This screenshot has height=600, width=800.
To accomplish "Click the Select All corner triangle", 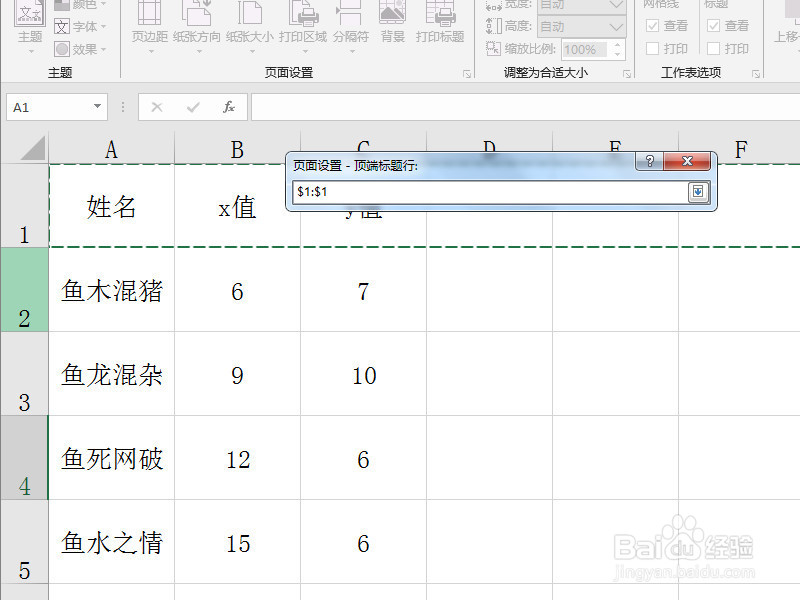I will (33, 149).
